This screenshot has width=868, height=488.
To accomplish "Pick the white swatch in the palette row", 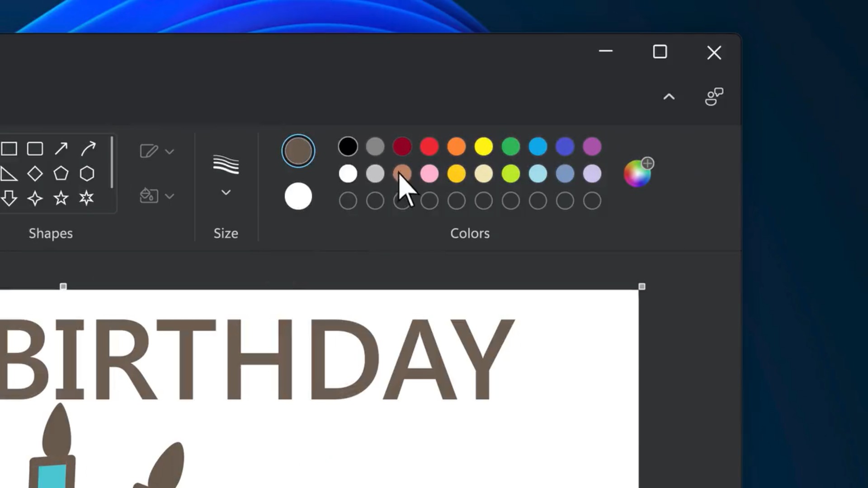I will [348, 174].
